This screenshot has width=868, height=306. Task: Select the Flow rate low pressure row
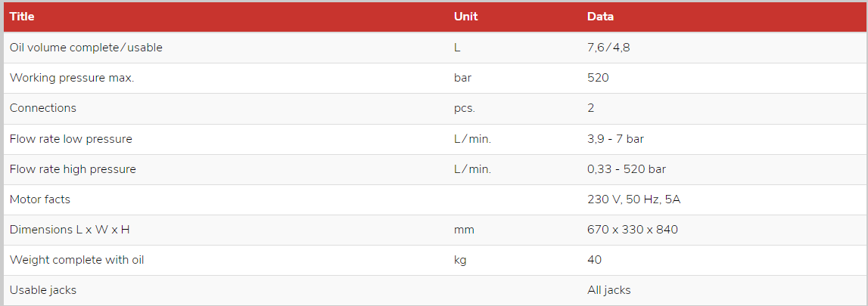tap(434, 139)
